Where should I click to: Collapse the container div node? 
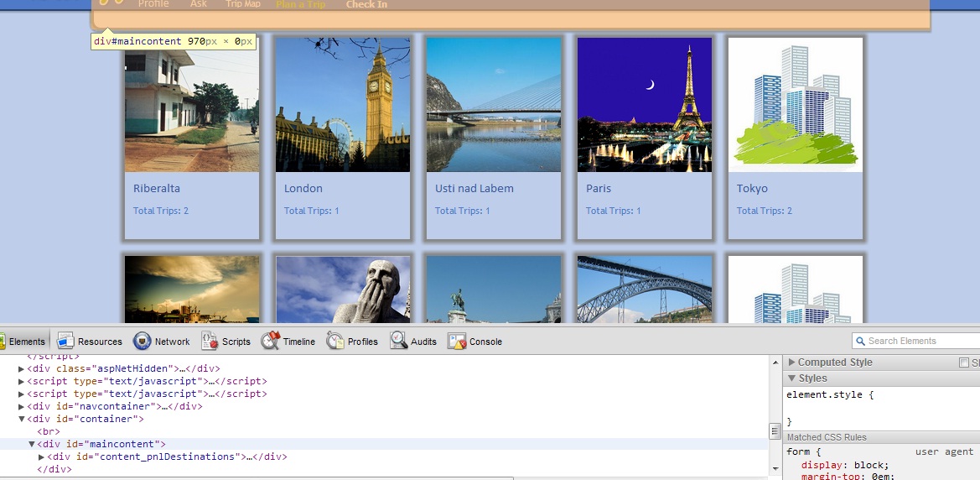tap(21, 419)
